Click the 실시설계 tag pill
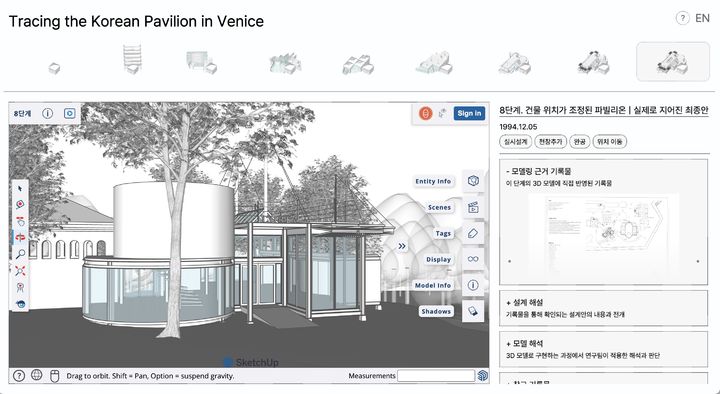The image size is (720, 394). click(516, 141)
